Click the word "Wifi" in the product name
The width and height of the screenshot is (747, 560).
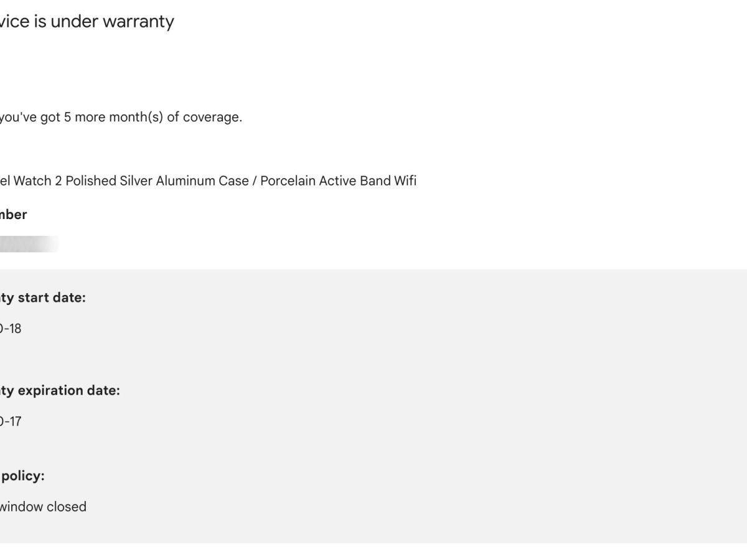pos(405,181)
